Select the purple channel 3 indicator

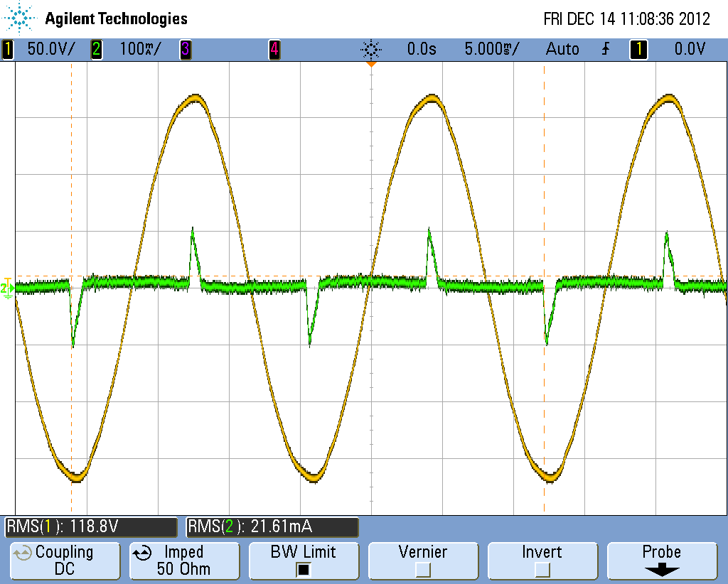186,49
